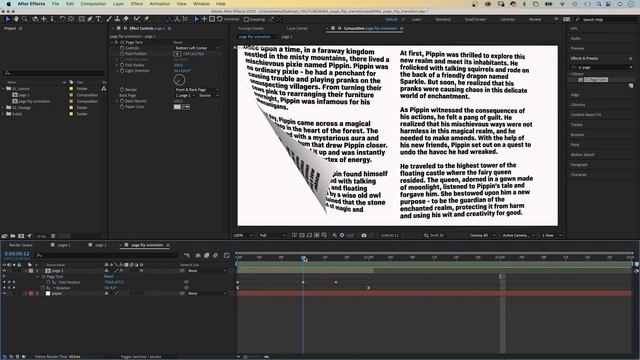Select the Rotation tool
Image resolution: width=640 pixels, height=360 pixels.
[62, 19]
